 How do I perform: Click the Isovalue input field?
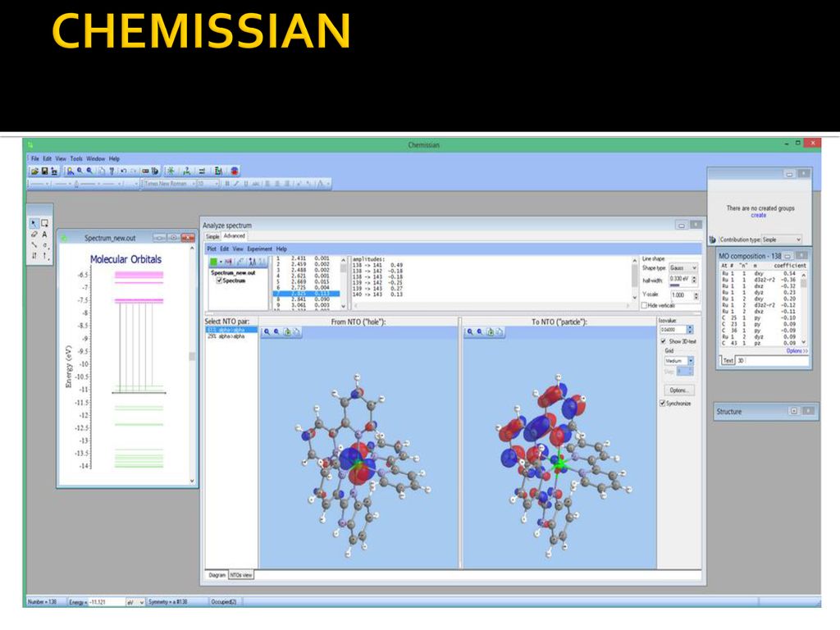point(673,330)
